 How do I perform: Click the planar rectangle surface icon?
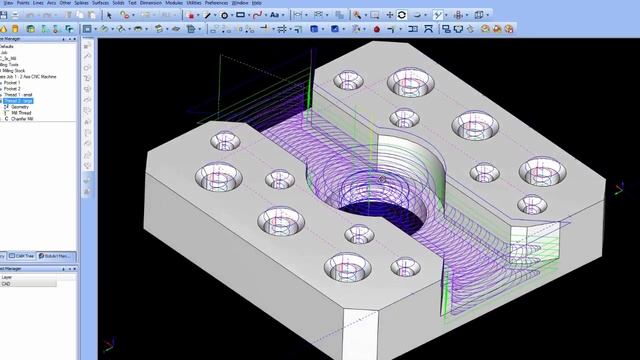[x=87, y=29]
